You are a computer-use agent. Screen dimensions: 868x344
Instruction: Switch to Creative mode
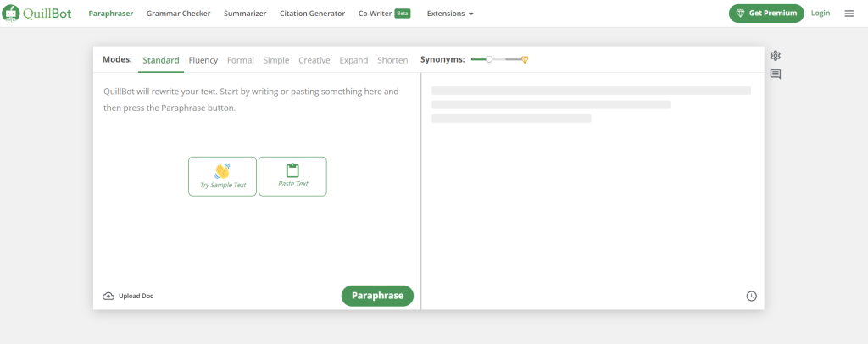[314, 60]
